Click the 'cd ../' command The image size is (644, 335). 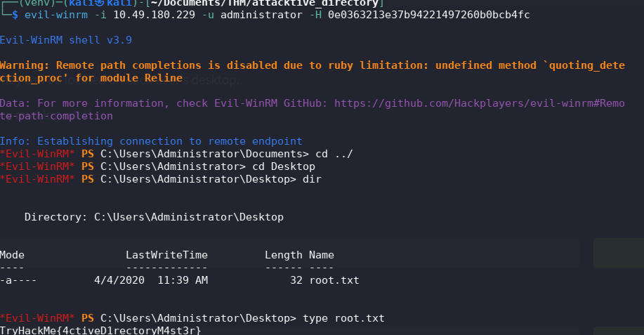(334, 154)
